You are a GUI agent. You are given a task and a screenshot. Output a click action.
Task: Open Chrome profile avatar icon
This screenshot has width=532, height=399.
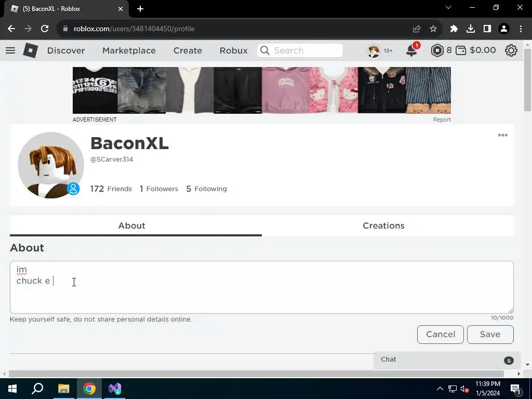coord(504,29)
